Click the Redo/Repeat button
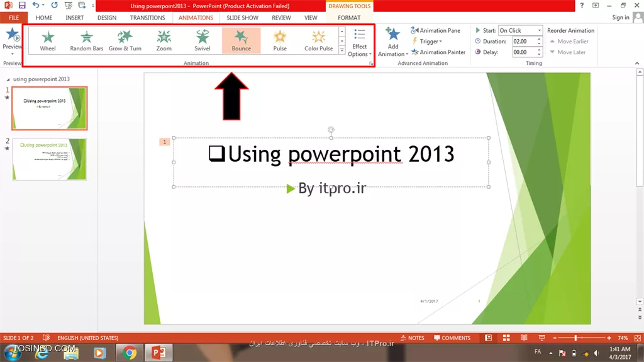 pos(54,5)
